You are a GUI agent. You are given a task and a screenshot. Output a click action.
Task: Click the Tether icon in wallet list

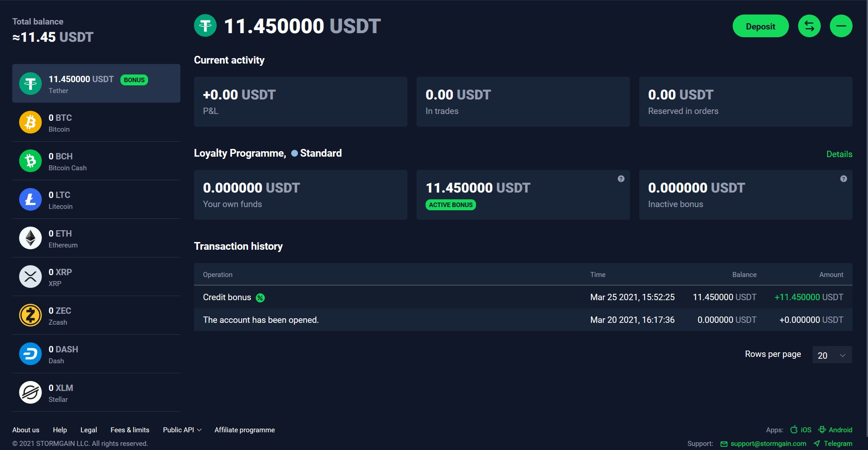[x=30, y=84]
